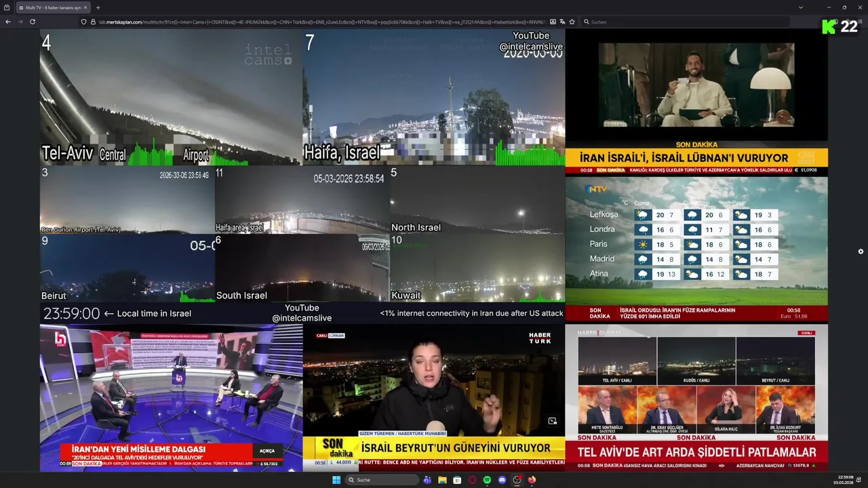Click the picture-in-picture icon on Habertürk video

553,421
